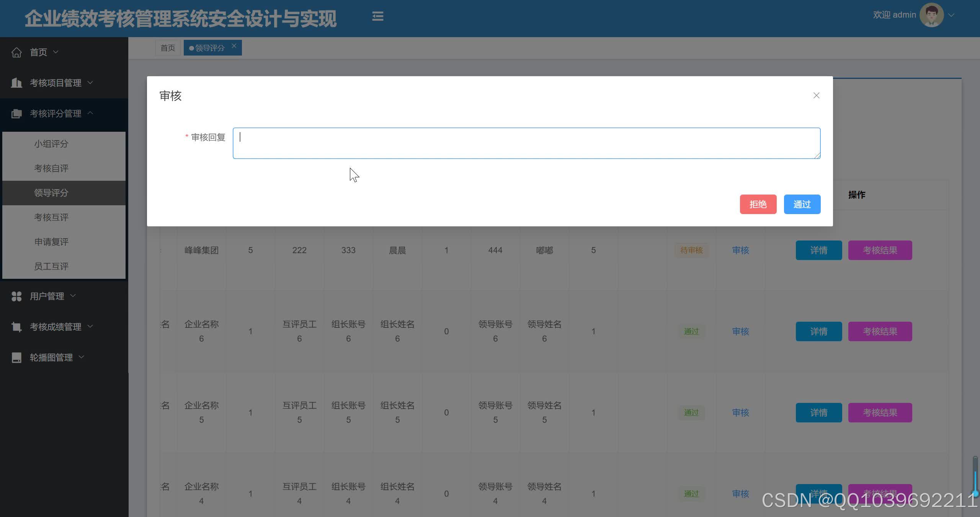980x517 pixels.
Task: Click the 考核成绩管理 crop icon
Action: pyautogui.click(x=16, y=327)
